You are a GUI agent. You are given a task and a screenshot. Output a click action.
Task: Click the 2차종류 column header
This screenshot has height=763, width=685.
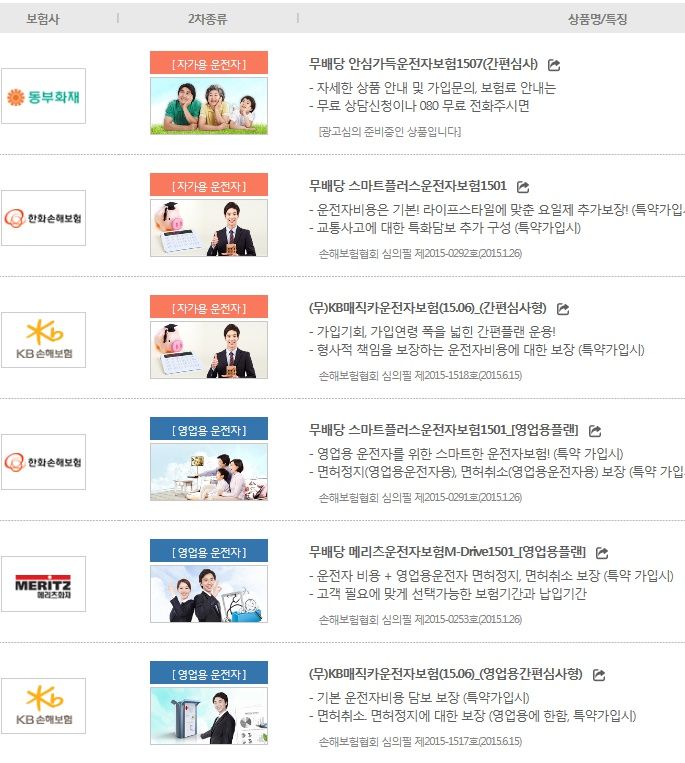click(x=208, y=19)
